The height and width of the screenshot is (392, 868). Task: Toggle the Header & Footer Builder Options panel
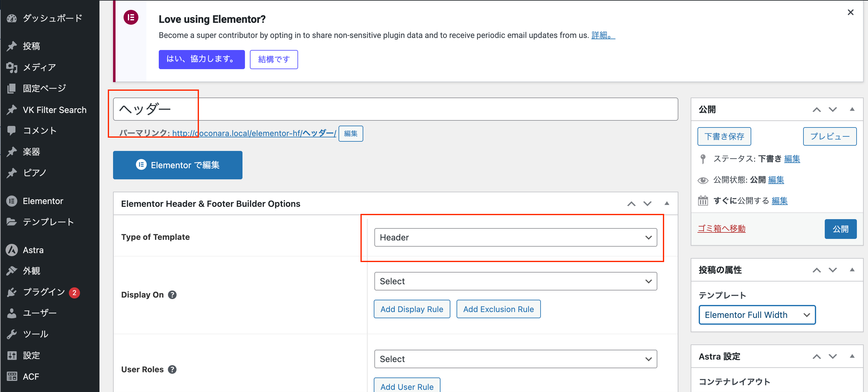tap(667, 203)
